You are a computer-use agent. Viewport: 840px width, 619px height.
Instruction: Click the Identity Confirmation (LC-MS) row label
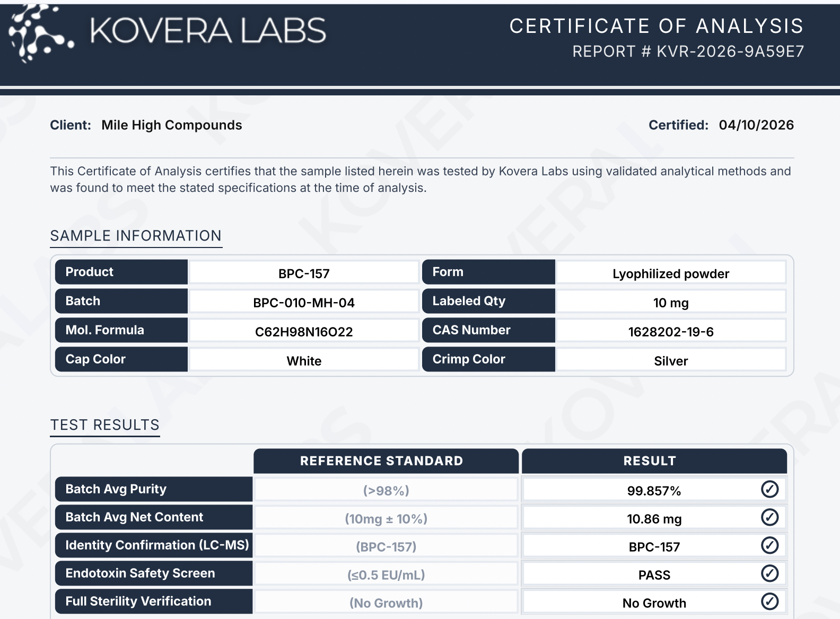coord(154,545)
